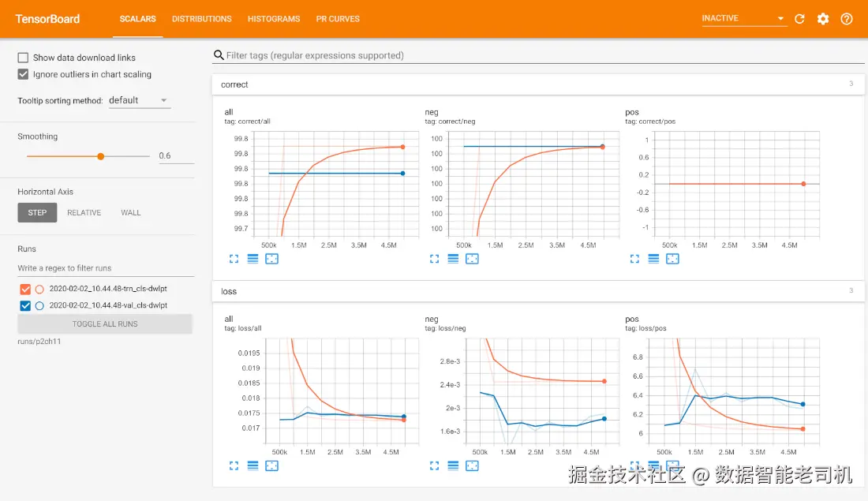Uncheck the val_cls-dwlpt run checkbox
868x501 pixels.
25,305
